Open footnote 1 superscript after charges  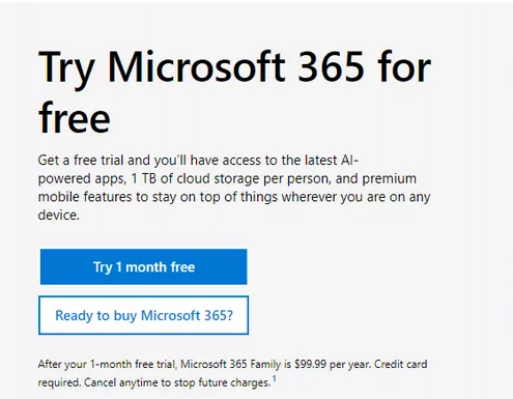[x=274, y=378]
